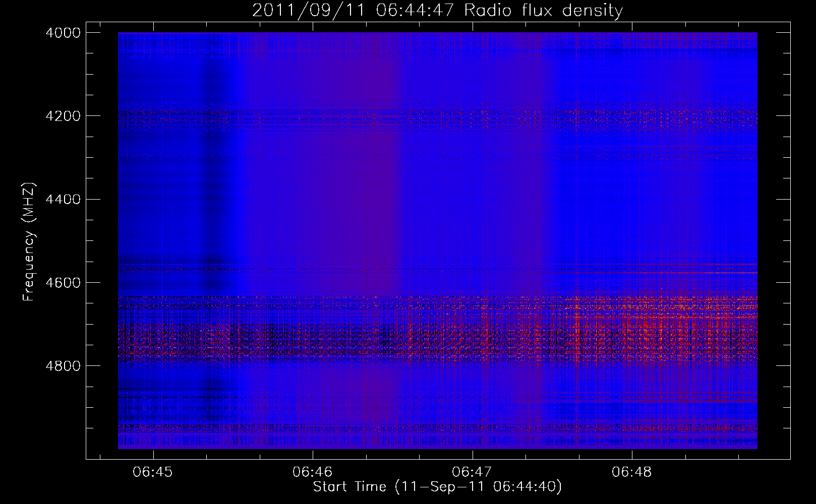The width and height of the screenshot is (816, 504).
Task: Select the 4400 frequency axis label
Action: click(x=63, y=200)
